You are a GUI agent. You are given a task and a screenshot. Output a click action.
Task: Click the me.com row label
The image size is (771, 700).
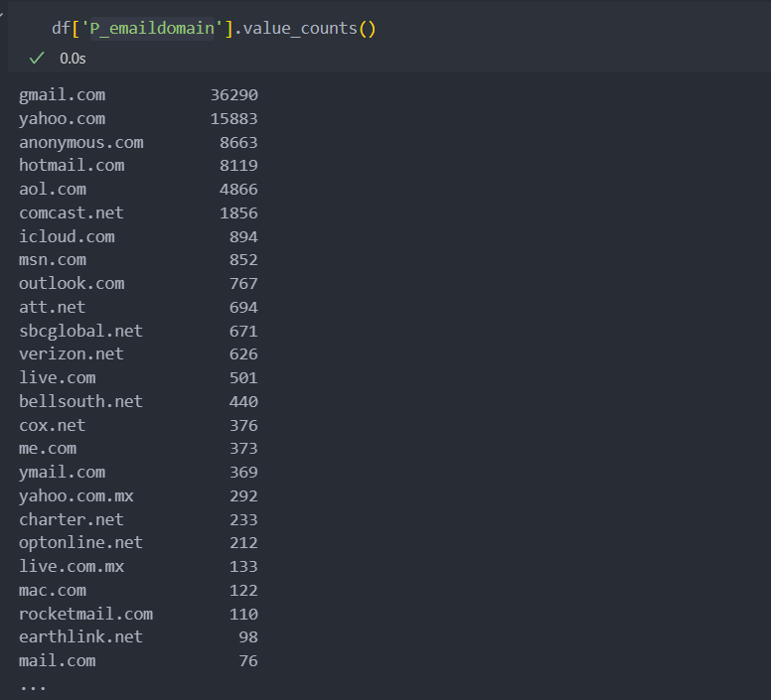tap(48, 449)
